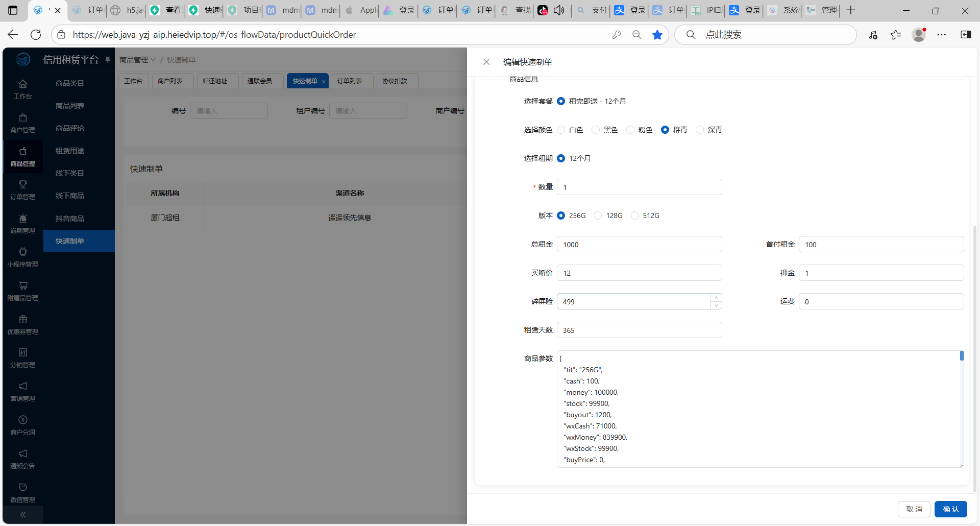
Task: Switch to the 订单列表 tab
Action: 350,81
